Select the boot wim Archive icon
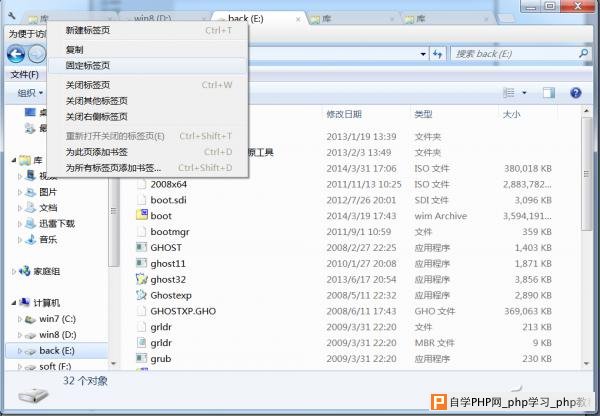The image size is (600, 416). pyautogui.click(x=142, y=215)
